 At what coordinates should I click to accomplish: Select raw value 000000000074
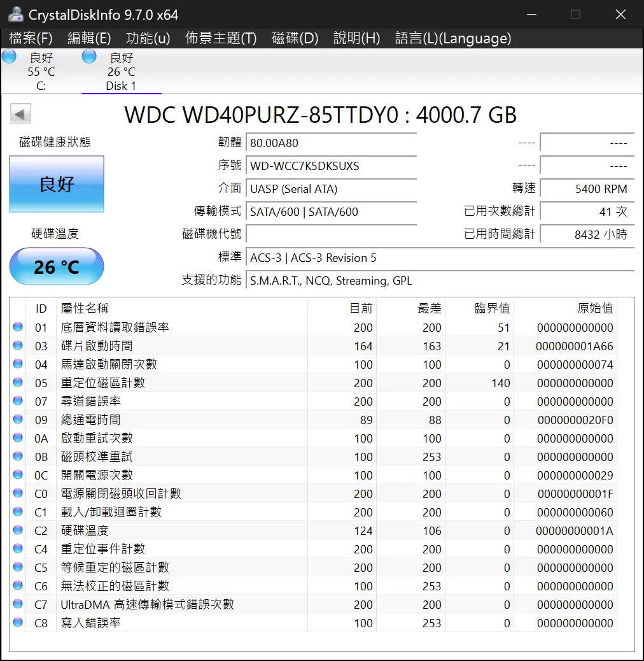click(x=575, y=365)
